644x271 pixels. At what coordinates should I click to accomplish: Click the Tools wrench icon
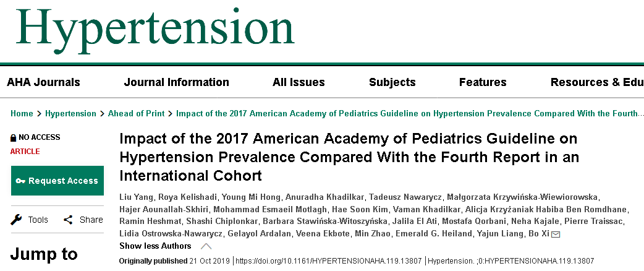click(16, 220)
